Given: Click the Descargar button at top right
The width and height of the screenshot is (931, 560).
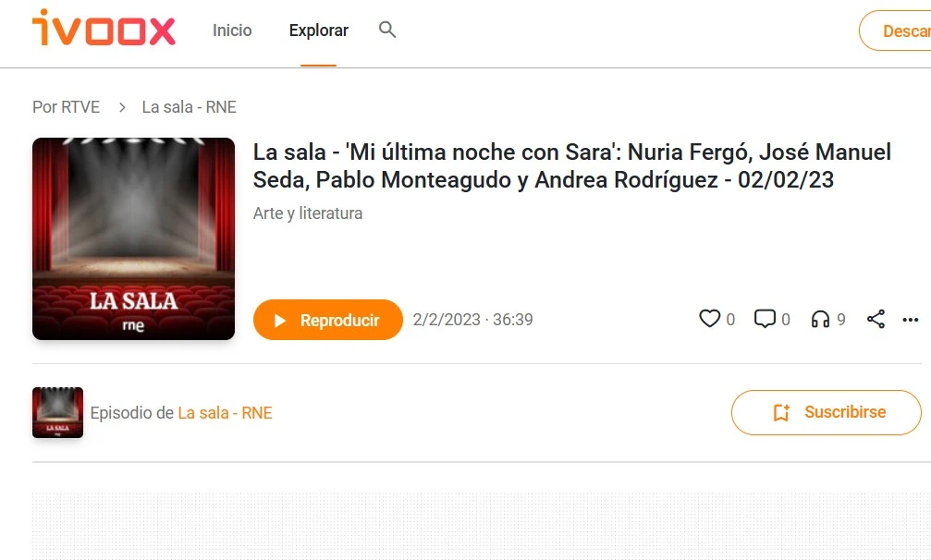Looking at the screenshot, I should [x=895, y=30].
